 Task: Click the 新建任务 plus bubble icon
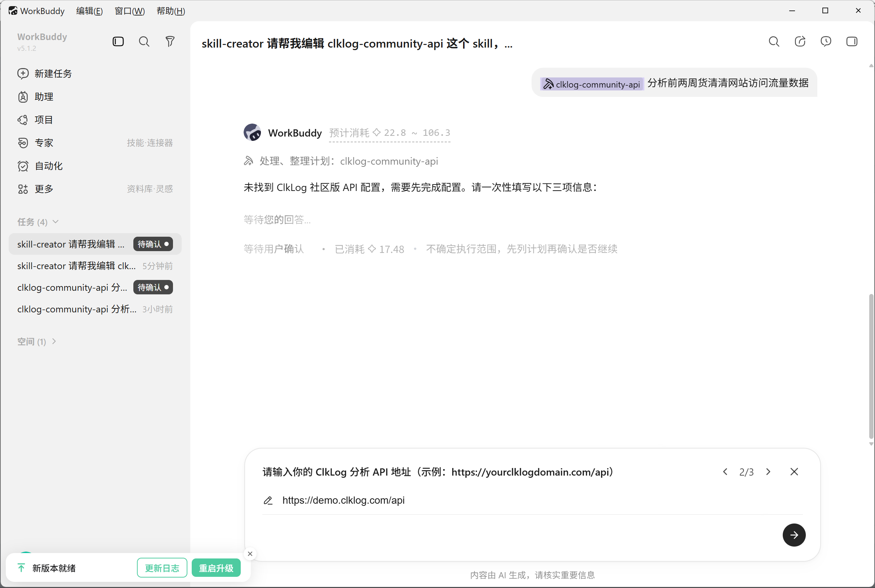(x=23, y=73)
